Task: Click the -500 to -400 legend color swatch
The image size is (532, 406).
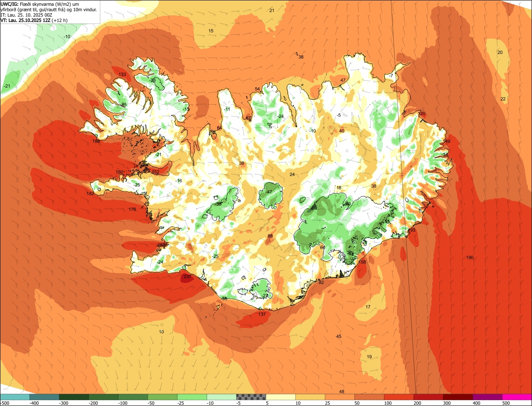Action: (x=15, y=397)
